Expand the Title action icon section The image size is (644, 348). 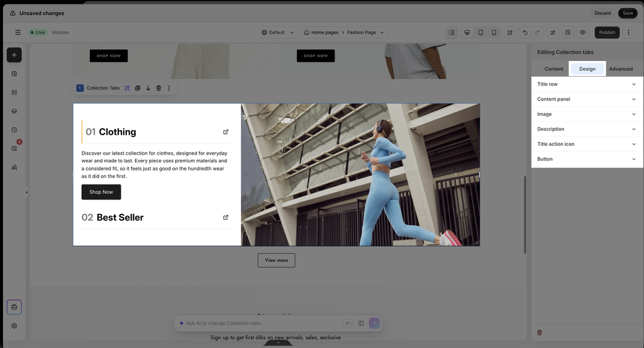[x=587, y=144]
